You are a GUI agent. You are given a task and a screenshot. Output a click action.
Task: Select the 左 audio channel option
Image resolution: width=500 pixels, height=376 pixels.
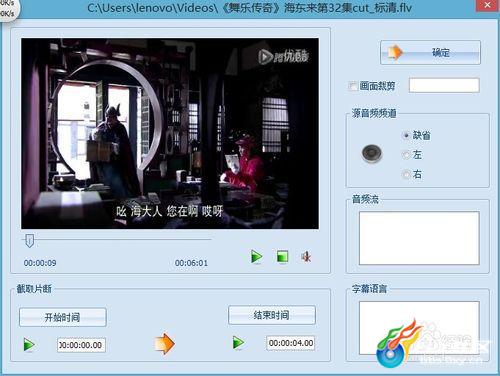tap(406, 155)
